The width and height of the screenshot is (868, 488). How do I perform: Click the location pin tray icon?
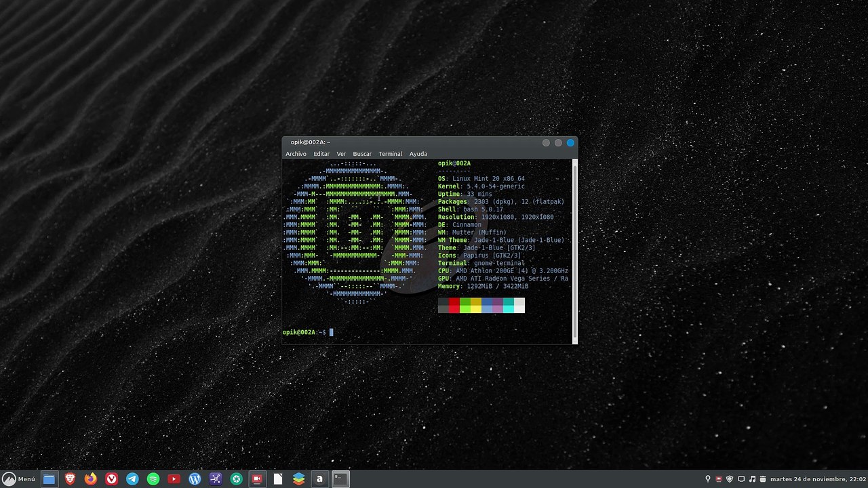coord(708,479)
